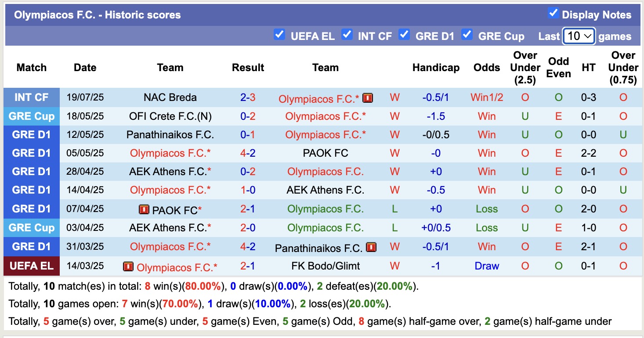Disable the INT CF filter checkbox

tap(347, 34)
